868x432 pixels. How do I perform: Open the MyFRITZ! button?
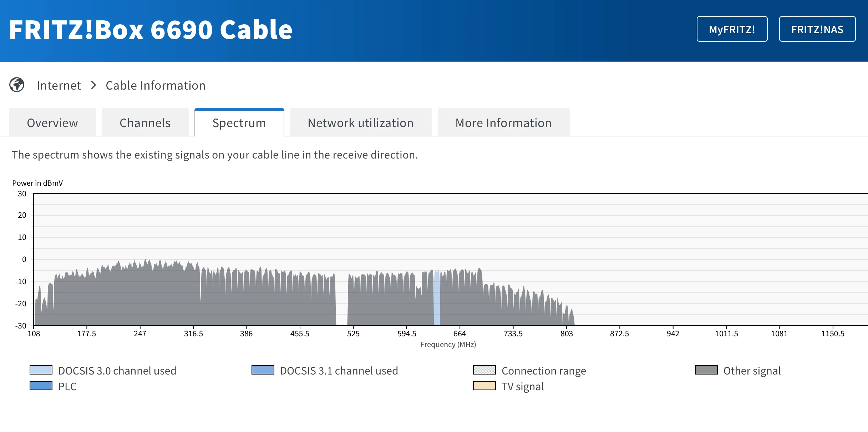pyautogui.click(x=732, y=29)
